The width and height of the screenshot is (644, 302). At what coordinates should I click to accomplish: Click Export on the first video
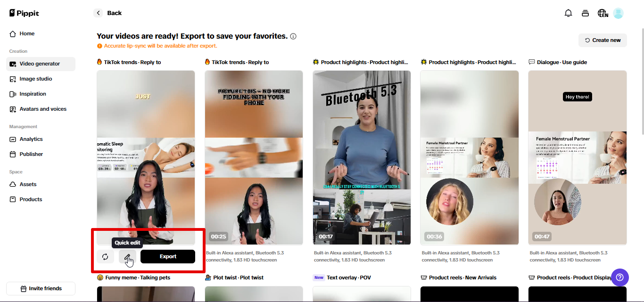tap(167, 256)
